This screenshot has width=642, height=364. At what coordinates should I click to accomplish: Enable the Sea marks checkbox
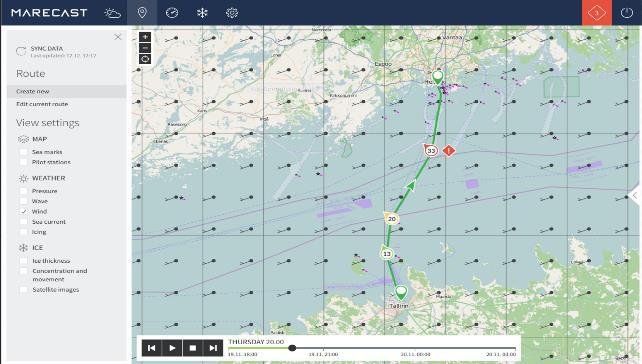24,152
